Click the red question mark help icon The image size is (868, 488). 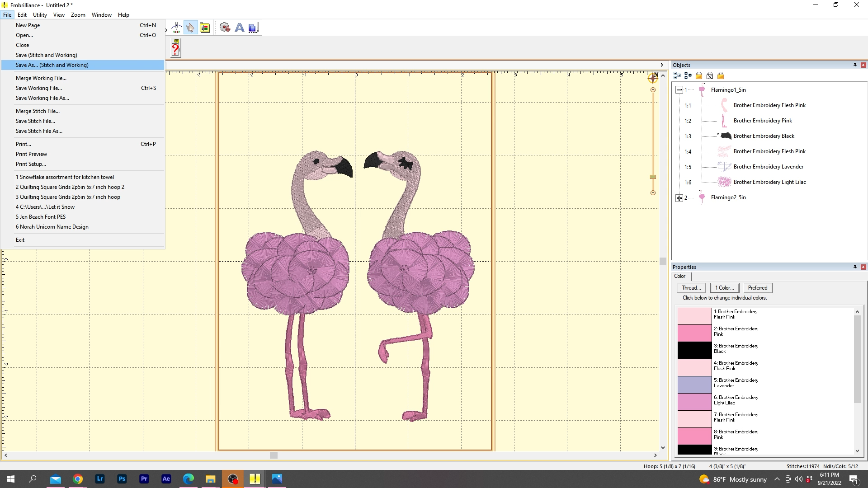(176, 48)
